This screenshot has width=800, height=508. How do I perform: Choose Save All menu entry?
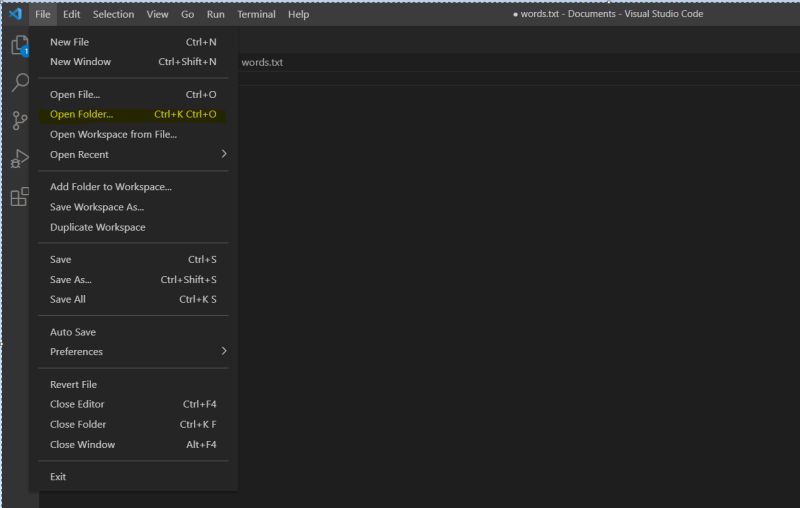pos(133,299)
